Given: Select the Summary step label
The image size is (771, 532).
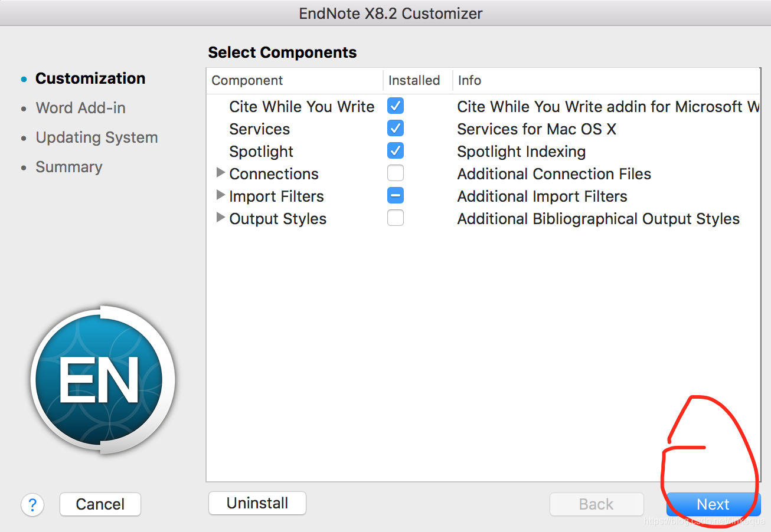Looking at the screenshot, I should click(68, 167).
